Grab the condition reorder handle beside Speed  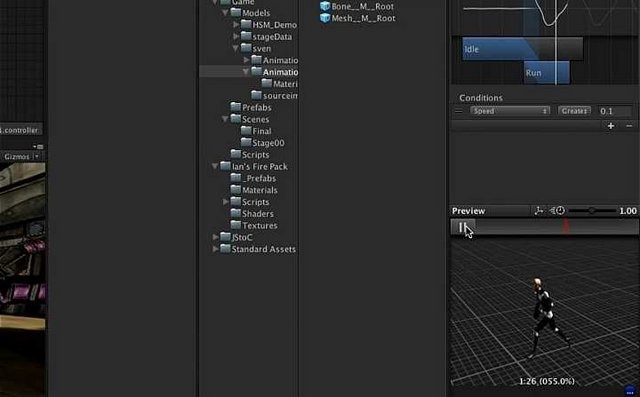[459, 111]
